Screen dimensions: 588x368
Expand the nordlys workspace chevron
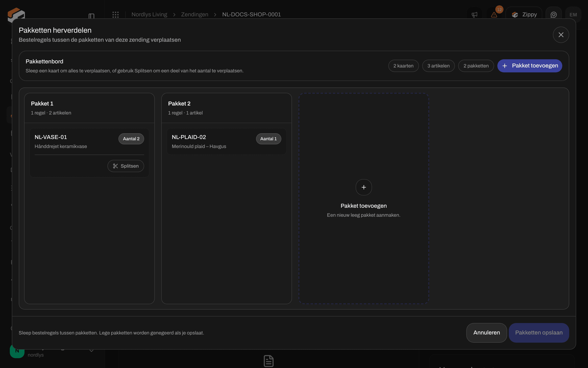91,351
